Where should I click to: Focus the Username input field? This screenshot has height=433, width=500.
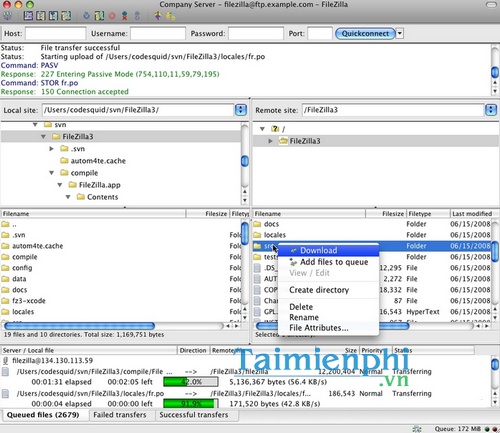(158, 33)
